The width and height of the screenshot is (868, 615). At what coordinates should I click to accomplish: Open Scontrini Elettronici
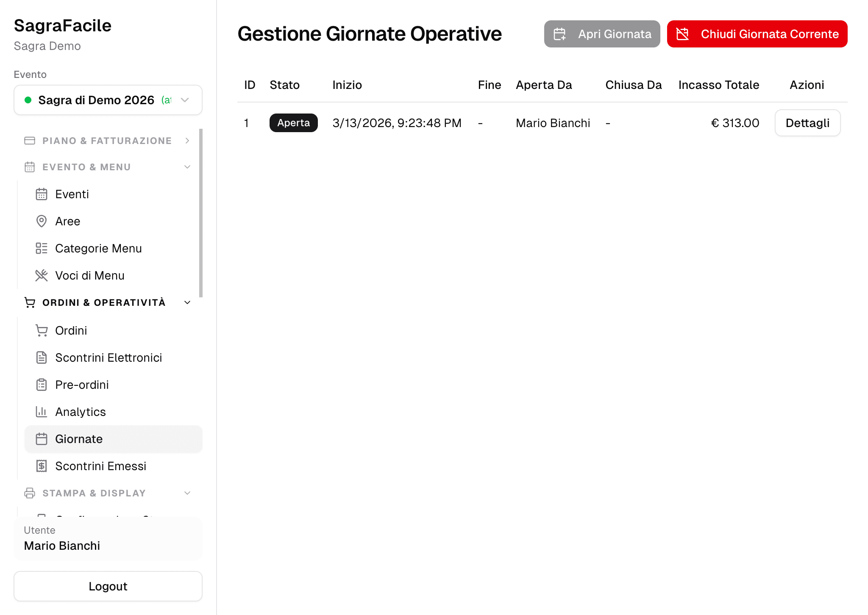click(x=113, y=357)
